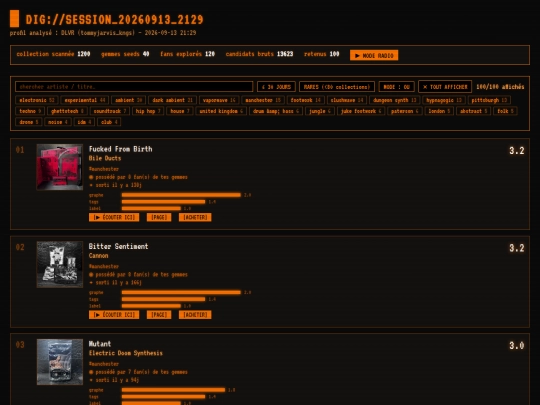
Task: Select the pittsburgh tag chip
Action: click(489, 100)
